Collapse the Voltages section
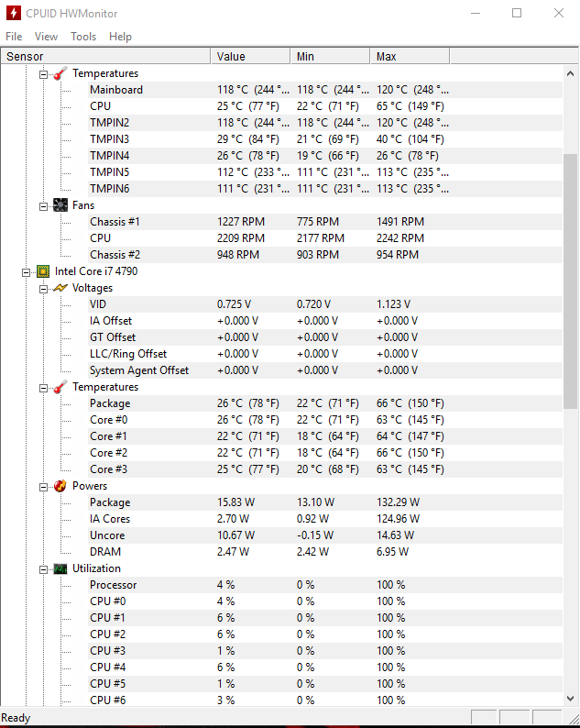 (x=43, y=288)
